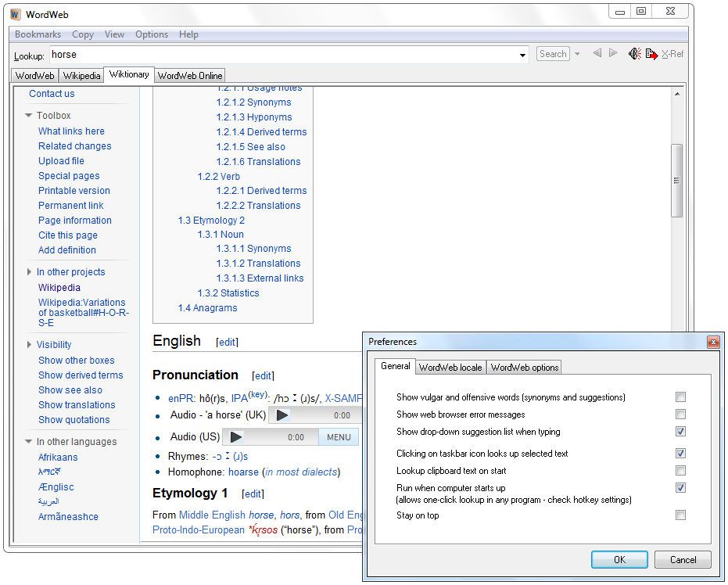Switch to the WordWeb tab
The width and height of the screenshot is (728, 585).
click(x=35, y=76)
